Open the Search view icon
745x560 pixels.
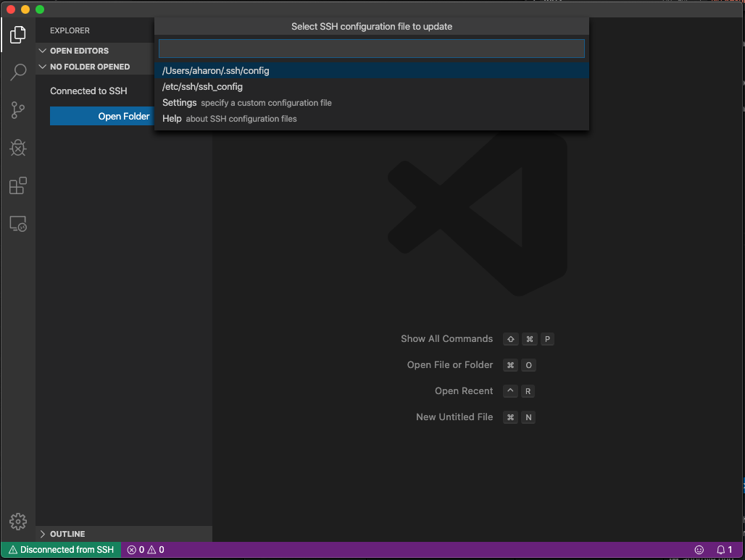point(18,72)
